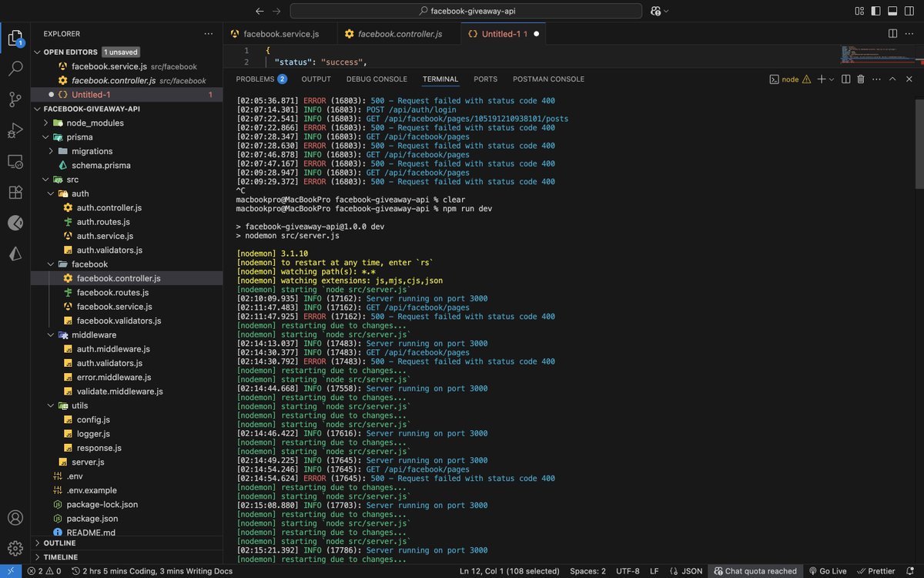The height and width of the screenshot is (578, 924).
Task: Click errors and warnings count in status bar
Action: pyautogui.click(x=44, y=571)
